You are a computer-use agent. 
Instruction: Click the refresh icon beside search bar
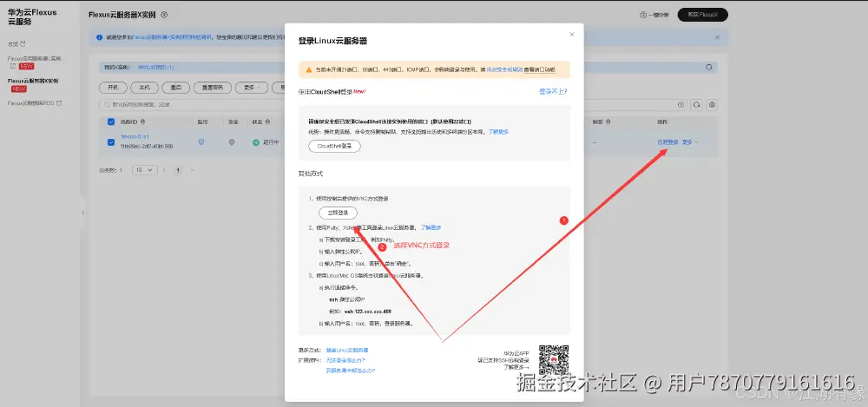697,104
